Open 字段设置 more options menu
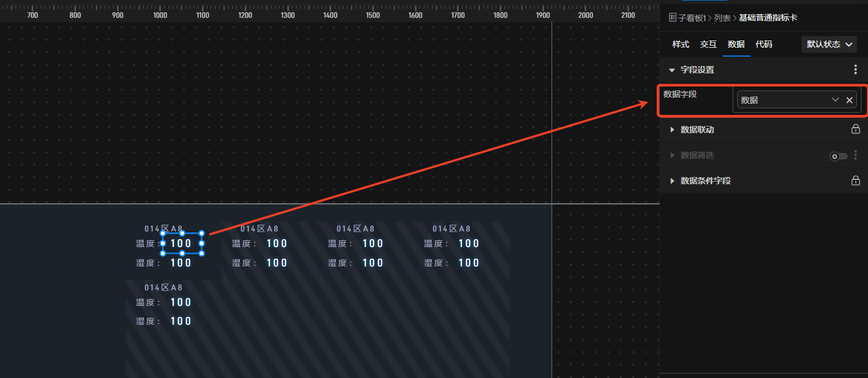This screenshot has width=868, height=378. (855, 70)
